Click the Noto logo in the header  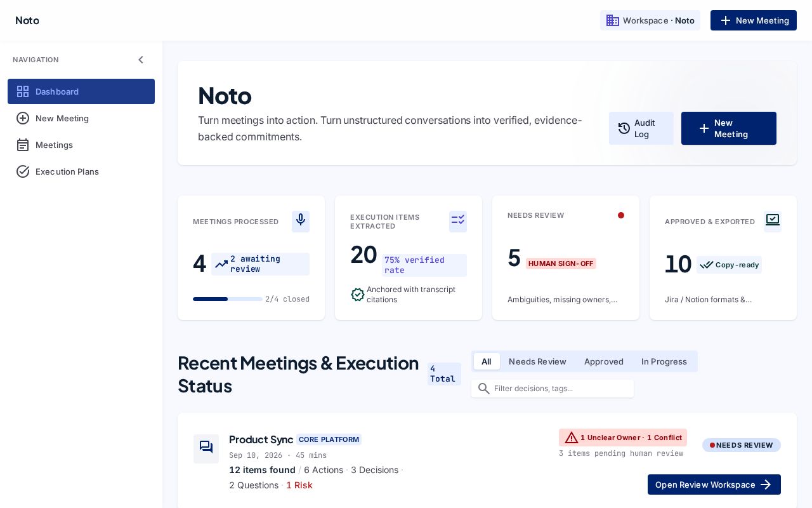[27, 20]
